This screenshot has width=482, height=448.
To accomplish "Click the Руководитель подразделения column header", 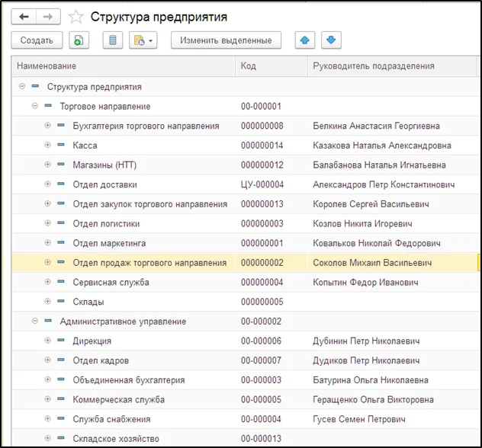I will 374,66.
